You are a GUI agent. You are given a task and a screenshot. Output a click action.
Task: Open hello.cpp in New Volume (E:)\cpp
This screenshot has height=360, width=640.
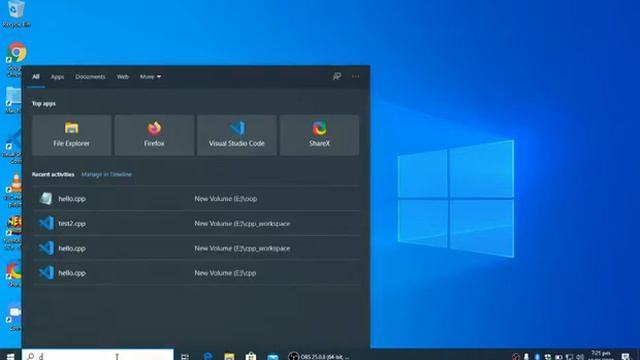(x=196, y=273)
